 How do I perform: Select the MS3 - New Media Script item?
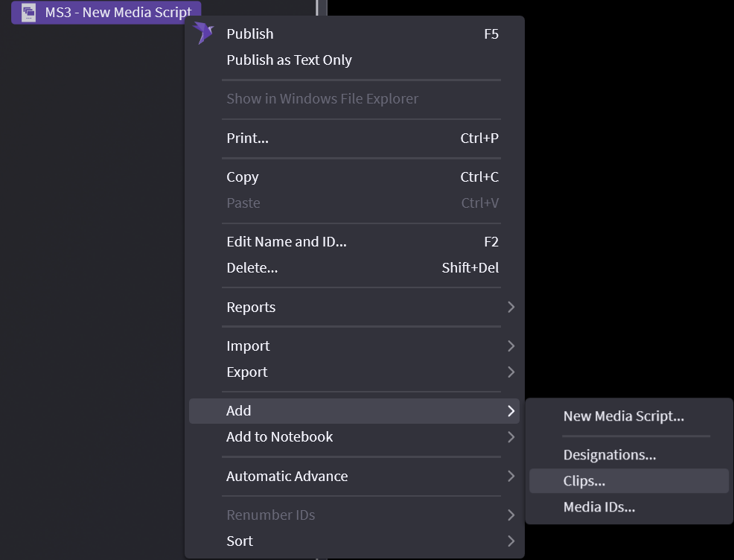tap(118, 12)
